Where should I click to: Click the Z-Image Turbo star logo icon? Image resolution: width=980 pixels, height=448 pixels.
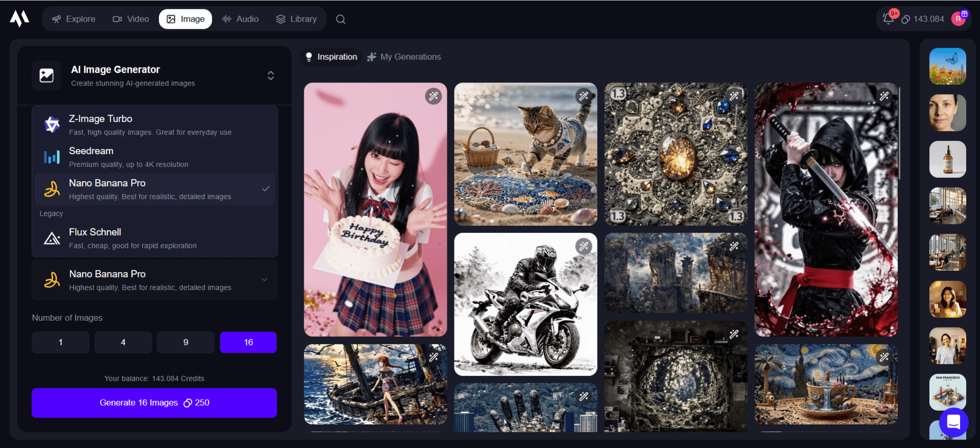coord(52,124)
